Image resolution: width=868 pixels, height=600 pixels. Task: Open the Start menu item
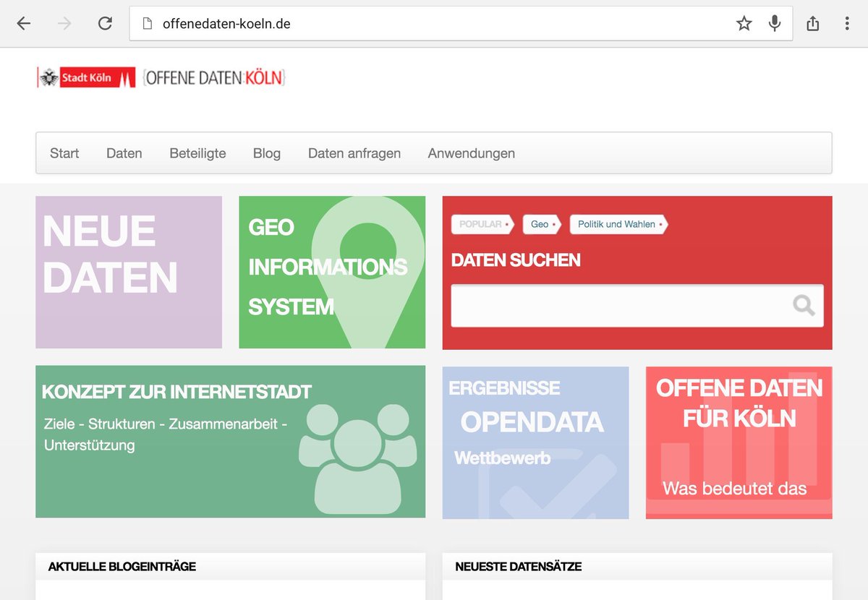(64, 153)
